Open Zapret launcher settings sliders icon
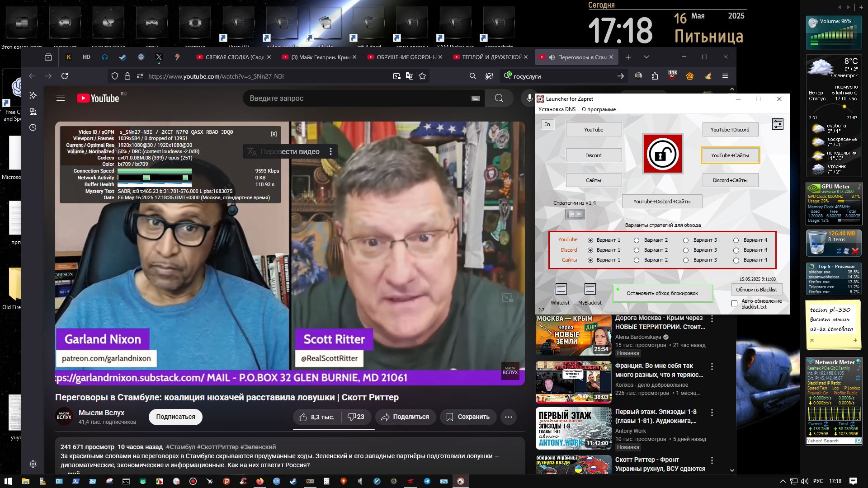Image resolution: width=868 pixels, height=488 pixels. 778,124
